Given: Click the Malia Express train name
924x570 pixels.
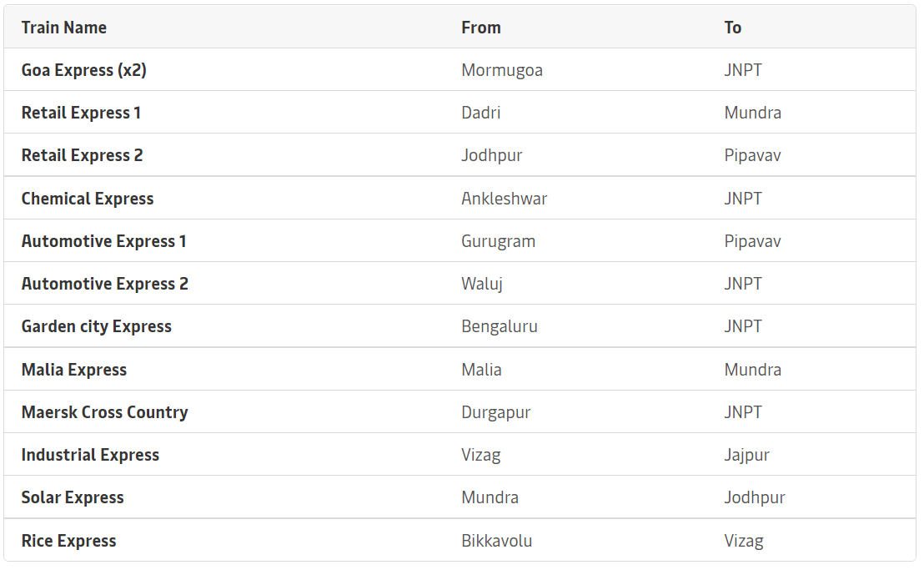Looking at the screenshot, I should [73, 370].
